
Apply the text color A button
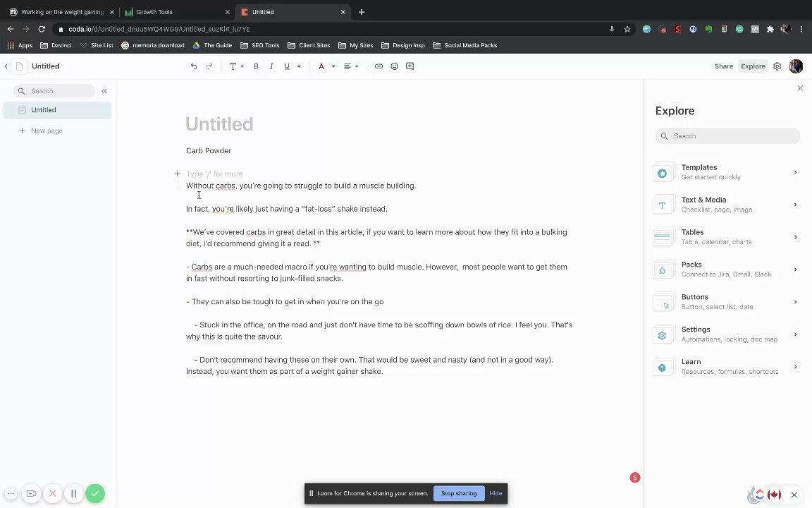(321, 66)
